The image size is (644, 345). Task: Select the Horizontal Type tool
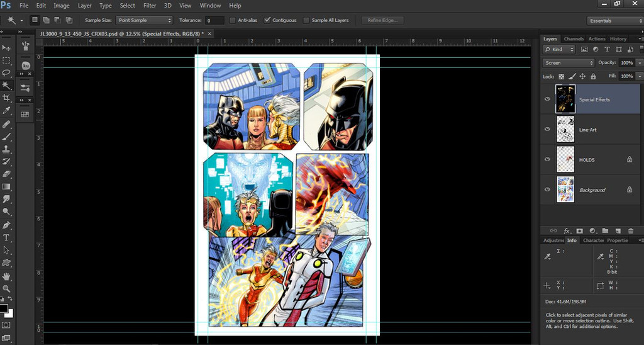point(6,238)
